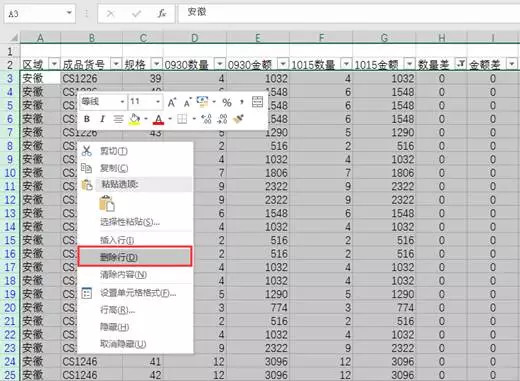Select cell 1806 in column G
This screenshot has width=520, height=381.
tap(384, 173)
